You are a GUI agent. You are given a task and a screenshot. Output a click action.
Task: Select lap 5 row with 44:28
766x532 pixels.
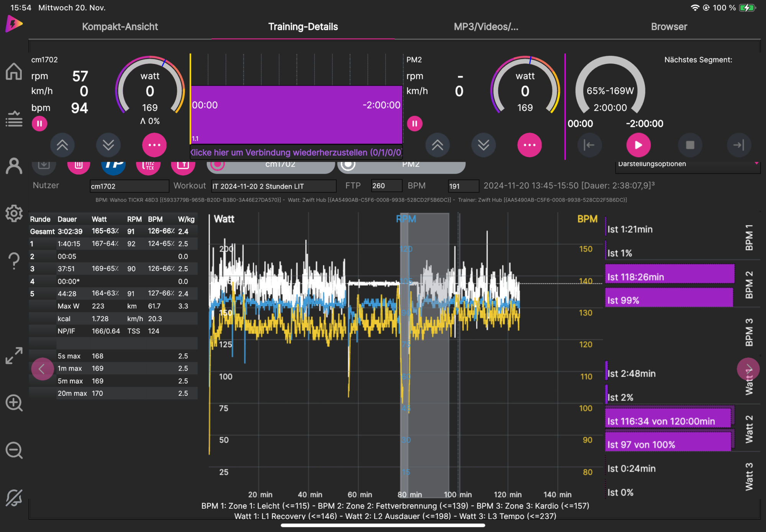(x=113, y=294)
